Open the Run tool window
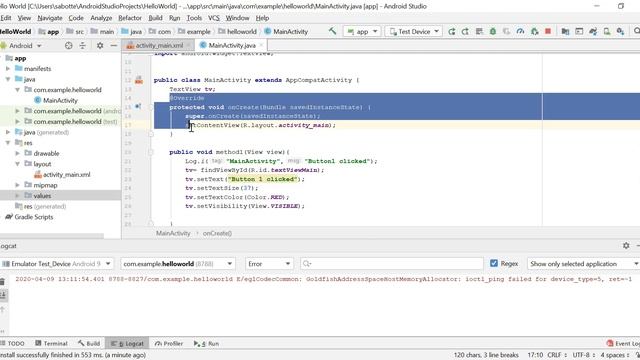The image size is (640, 360). [x=207, y=343]
